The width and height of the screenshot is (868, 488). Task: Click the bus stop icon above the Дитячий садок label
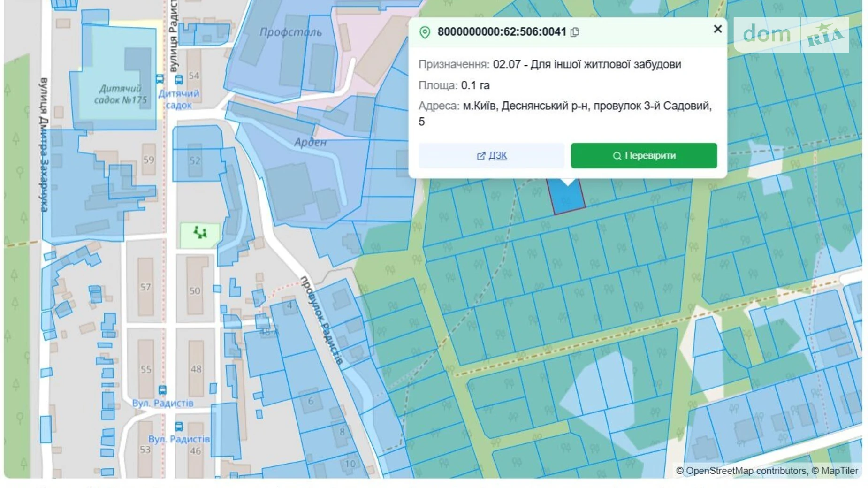[179, 80]
